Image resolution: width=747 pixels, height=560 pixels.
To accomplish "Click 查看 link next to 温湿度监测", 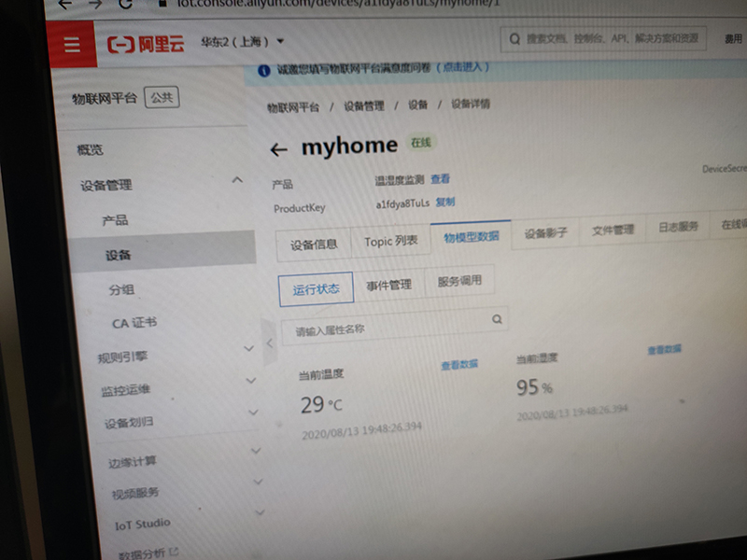I will (440, 178).
